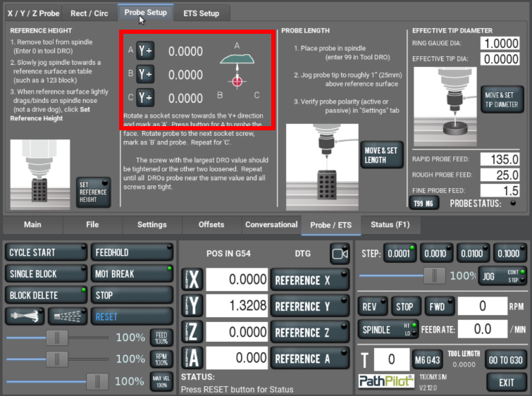The image size is (532, 396).
Task: Toggle the Block Delete button
Action: pyautogui.click(x=46, y=295)
